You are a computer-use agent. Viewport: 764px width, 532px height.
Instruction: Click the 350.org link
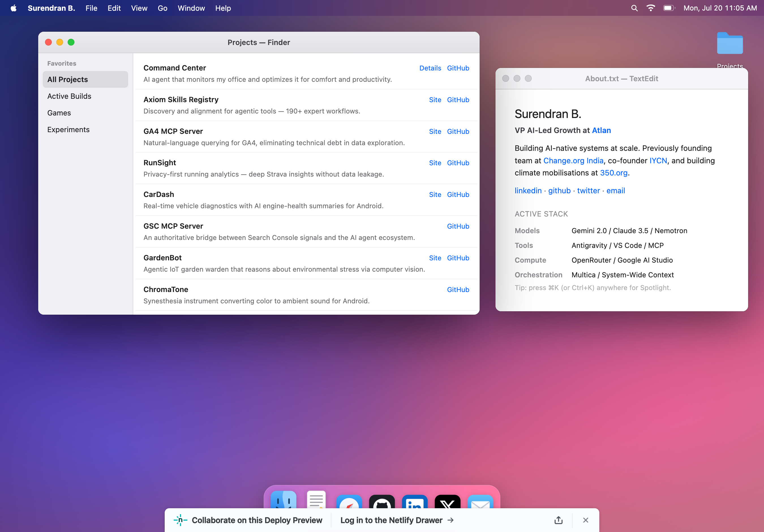point(613,173)
